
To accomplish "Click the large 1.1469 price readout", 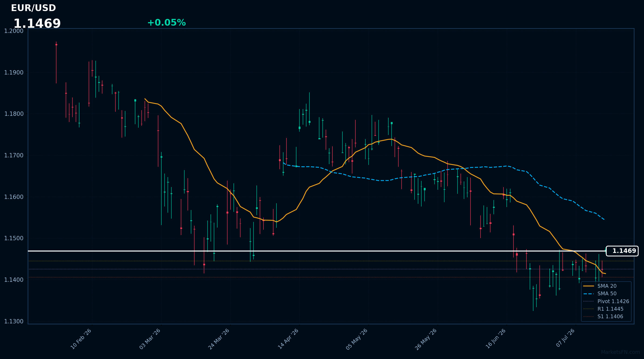I will (37, 24).
